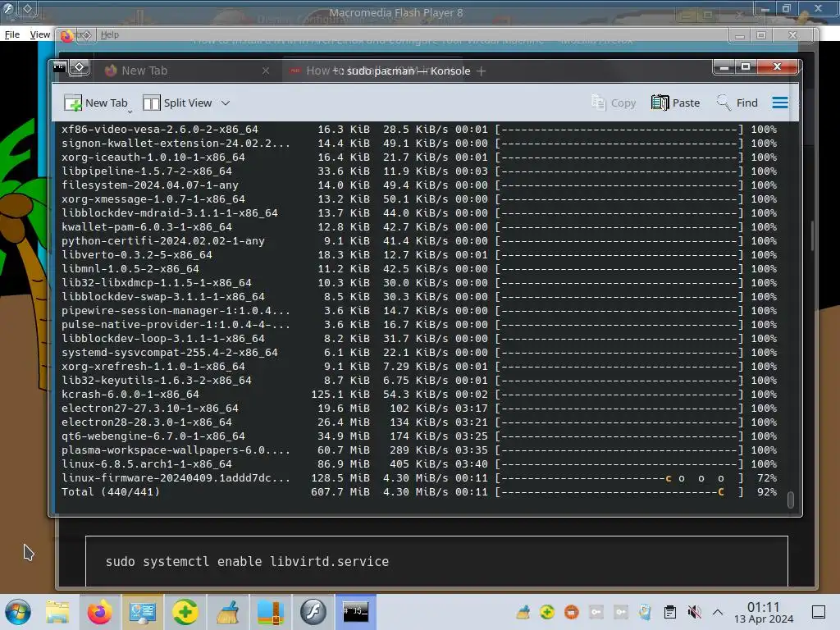
Task: Click the orange round icon in the system tray
Action: (x=572, y=612)
